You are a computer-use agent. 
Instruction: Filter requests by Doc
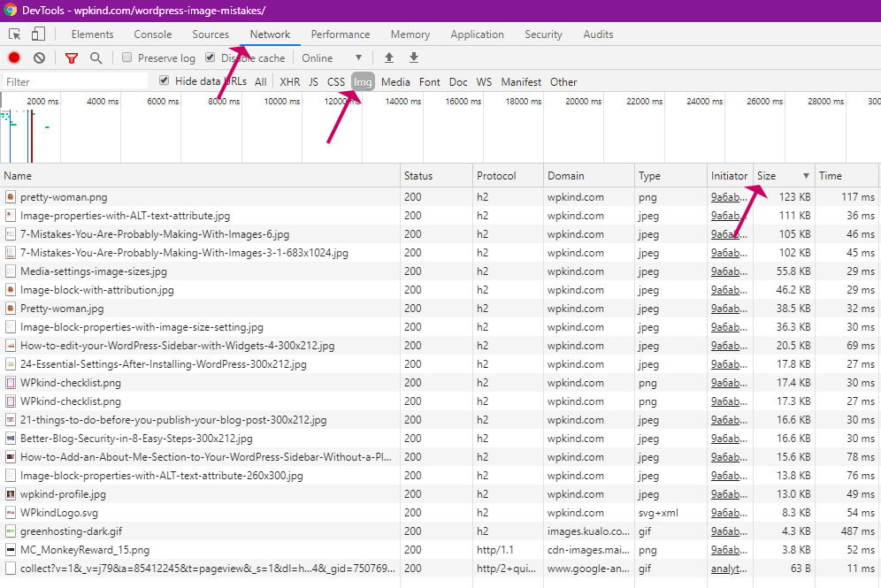(x=458, y=82)
